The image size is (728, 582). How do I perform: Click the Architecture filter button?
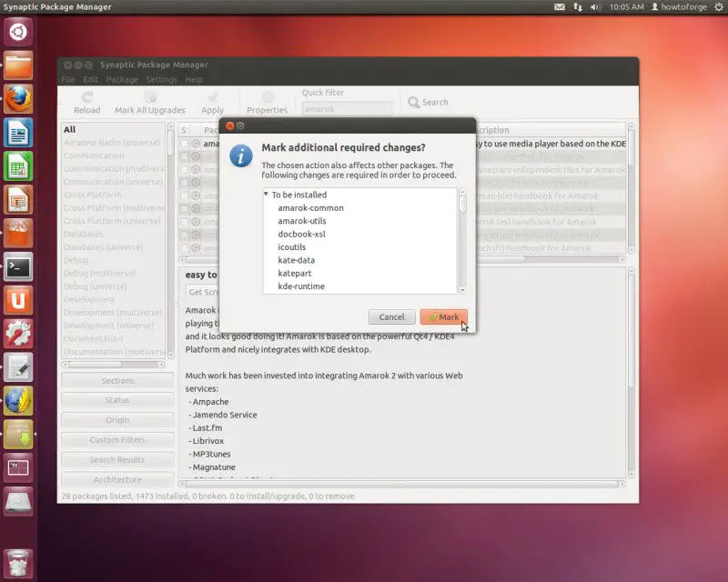(117, 479)
